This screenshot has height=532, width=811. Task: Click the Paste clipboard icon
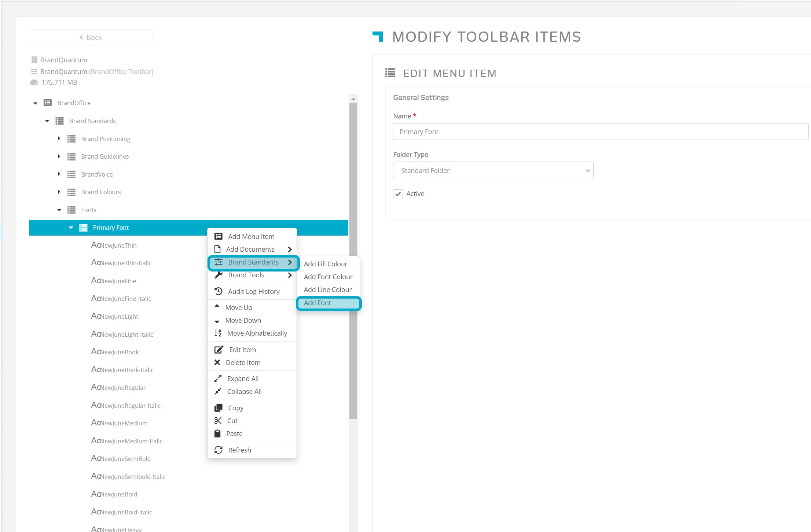tap(217, 433)
